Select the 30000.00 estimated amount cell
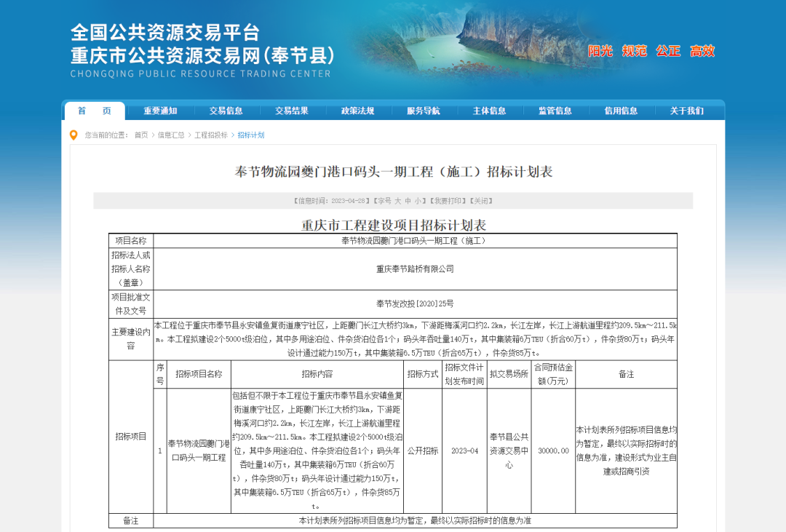 (553, 450)
